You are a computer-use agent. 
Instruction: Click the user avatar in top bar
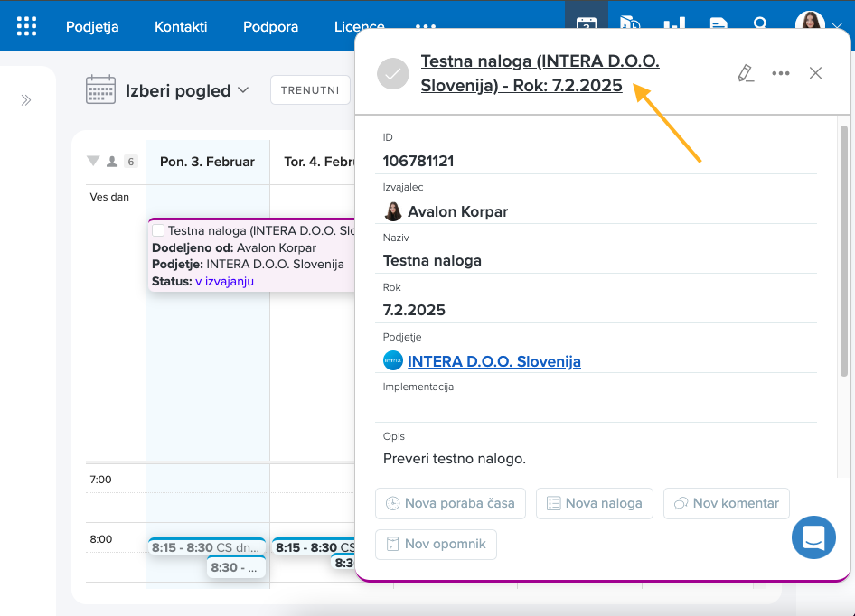click(809, 24)
